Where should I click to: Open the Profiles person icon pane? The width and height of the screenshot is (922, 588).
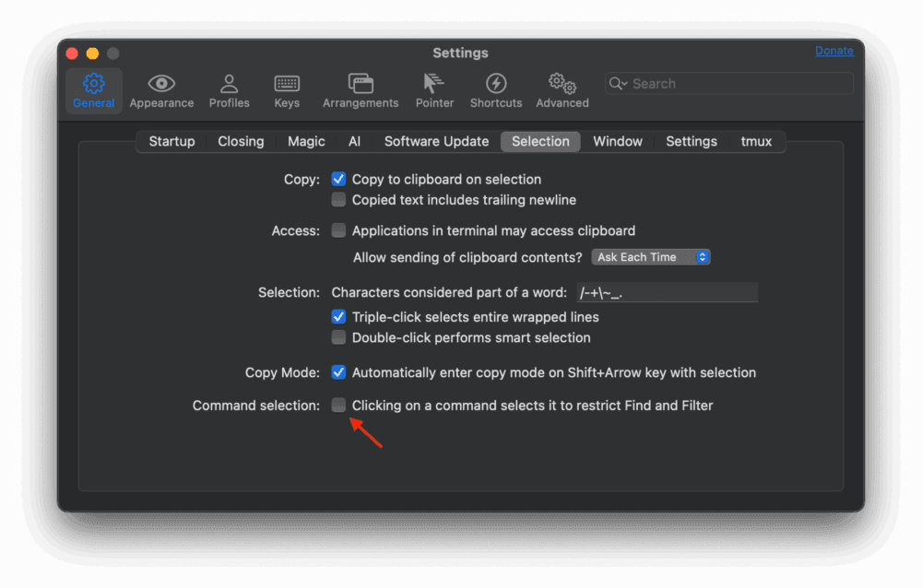click(x=229, y=91)
